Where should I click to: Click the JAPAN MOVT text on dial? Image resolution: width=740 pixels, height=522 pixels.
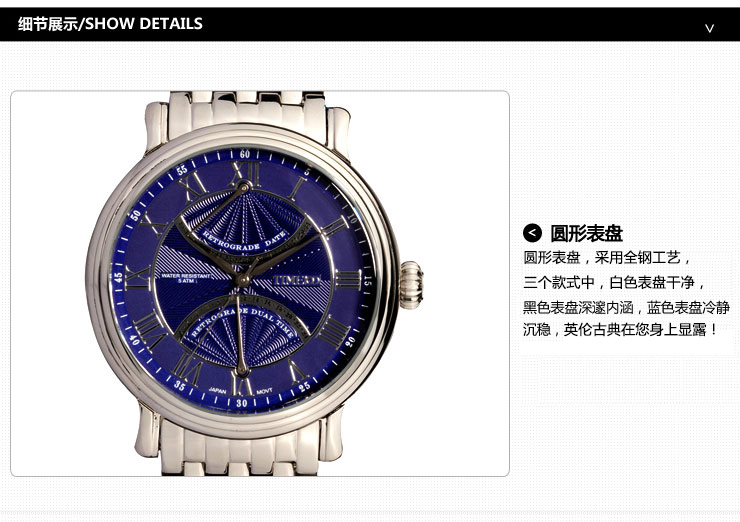click(x=240, y=391)
